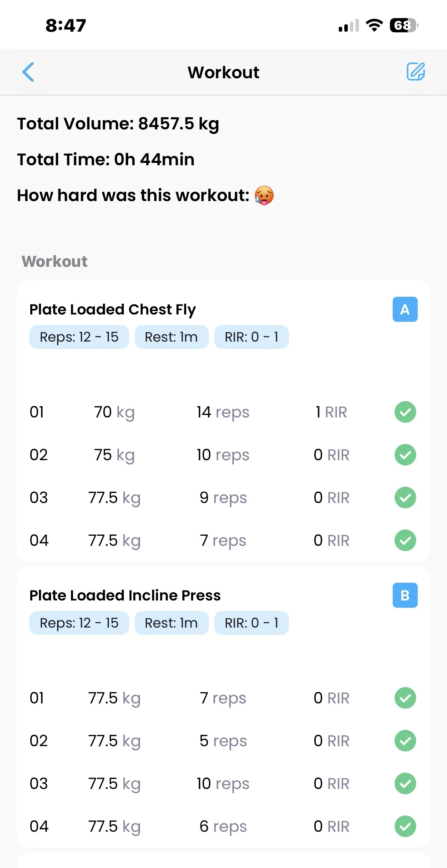Tap the 10 reps value in Incline Press set 03

click(223, 784)
